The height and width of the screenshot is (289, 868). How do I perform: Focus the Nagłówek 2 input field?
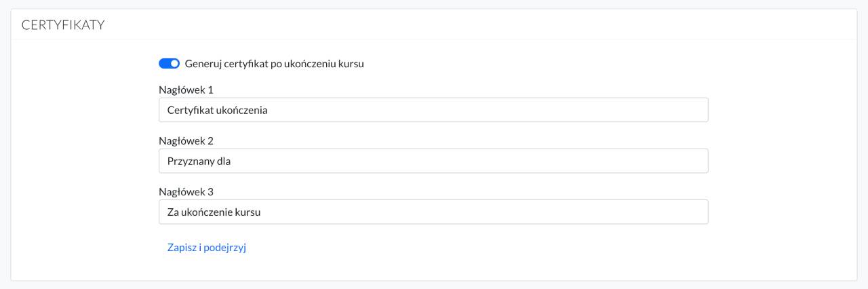pos(475,161)
